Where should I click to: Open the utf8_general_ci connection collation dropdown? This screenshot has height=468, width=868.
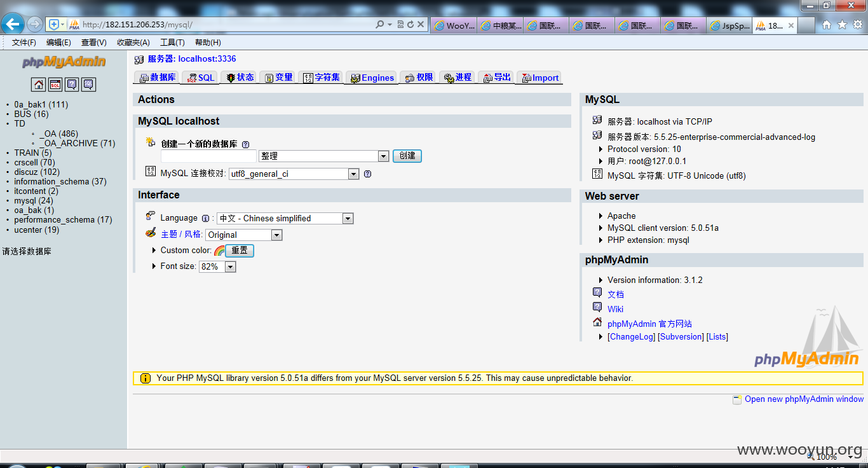294,174
